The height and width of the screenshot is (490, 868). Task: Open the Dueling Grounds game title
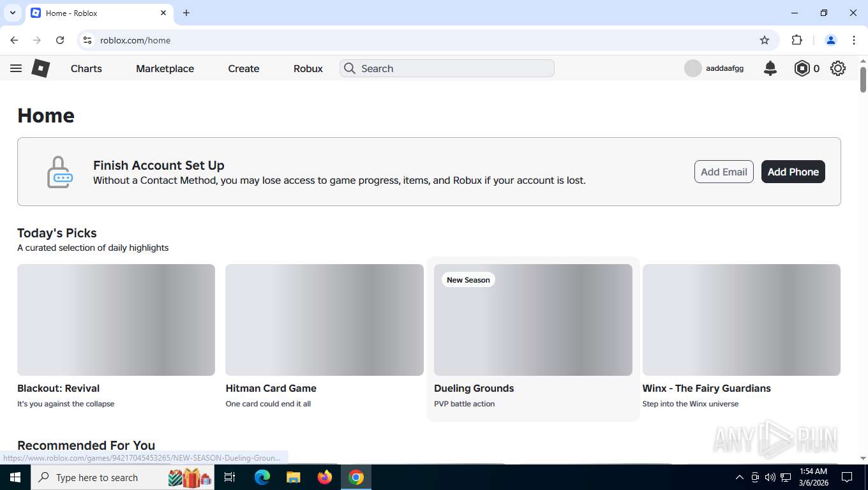[x=474, y=388]
